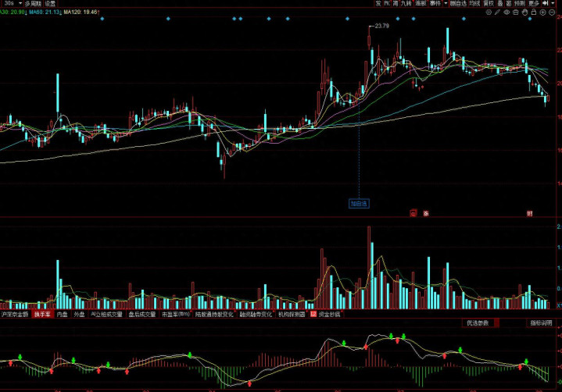Expand the dropdown arrow next to 事件
Screen dimensions: 562x392
pos(446,3)
